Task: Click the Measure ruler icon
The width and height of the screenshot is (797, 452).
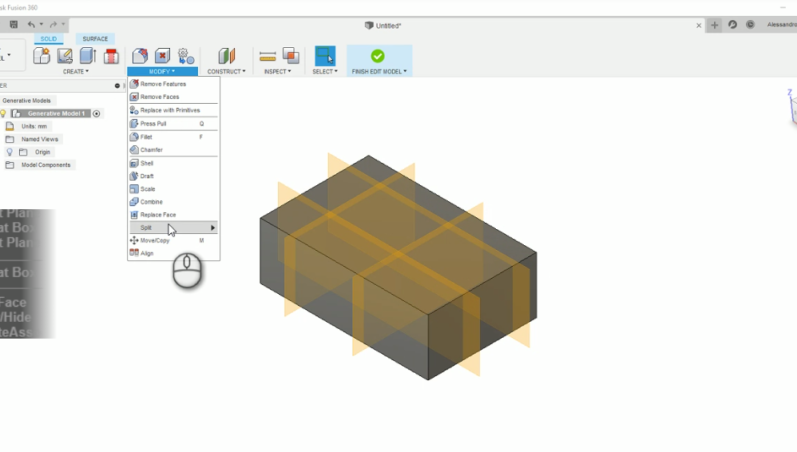Action: [x=267, y=56]
